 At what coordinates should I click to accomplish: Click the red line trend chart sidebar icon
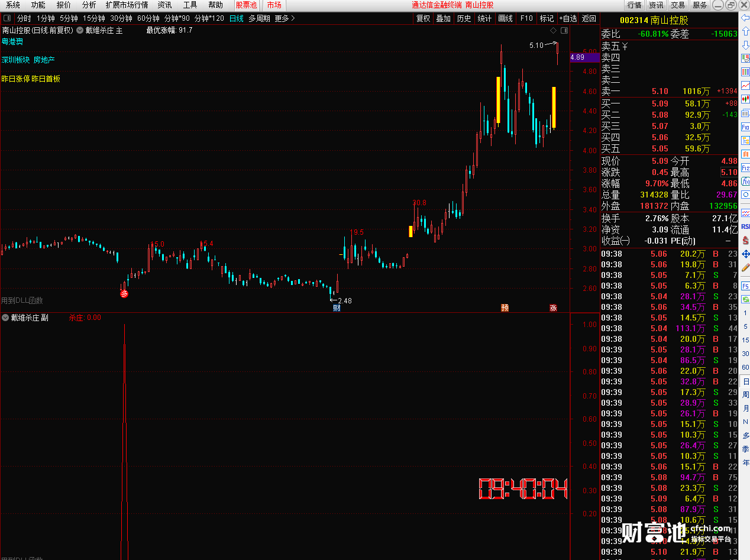click(x=745, y=85)
